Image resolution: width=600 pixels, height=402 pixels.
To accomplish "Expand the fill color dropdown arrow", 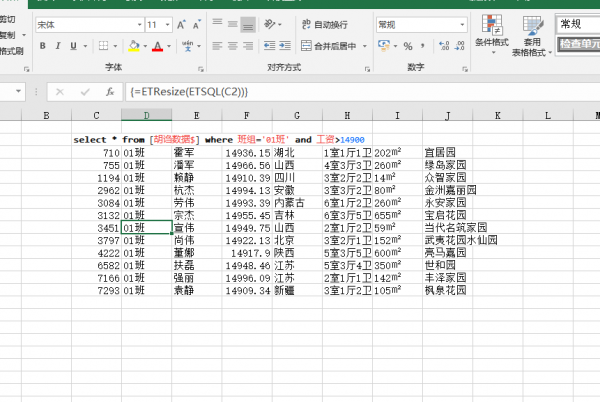I will tap(145, 46).
